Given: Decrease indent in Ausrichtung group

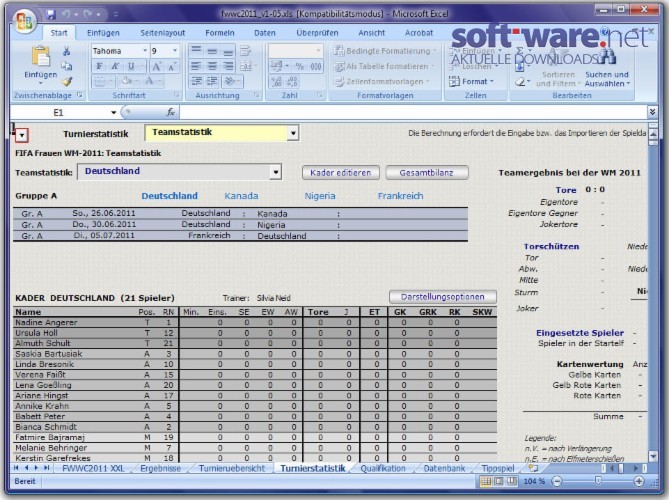Looking at the screenshot, I should tap(197, 81).
